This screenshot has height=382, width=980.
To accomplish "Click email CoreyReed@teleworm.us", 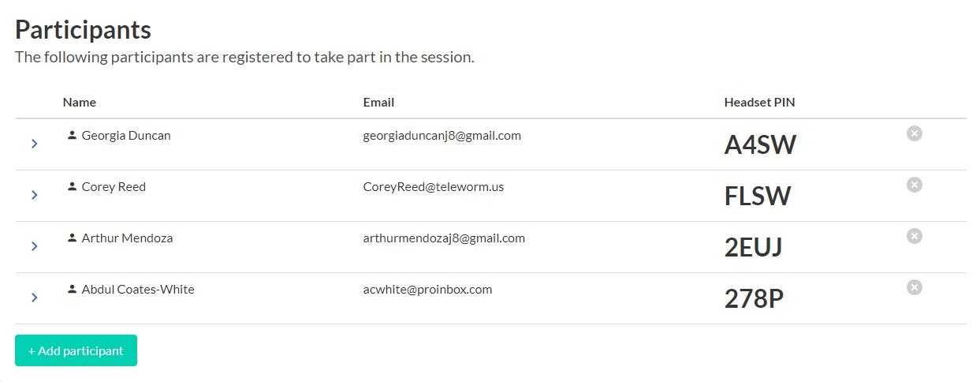I will (x=434, y=186).
